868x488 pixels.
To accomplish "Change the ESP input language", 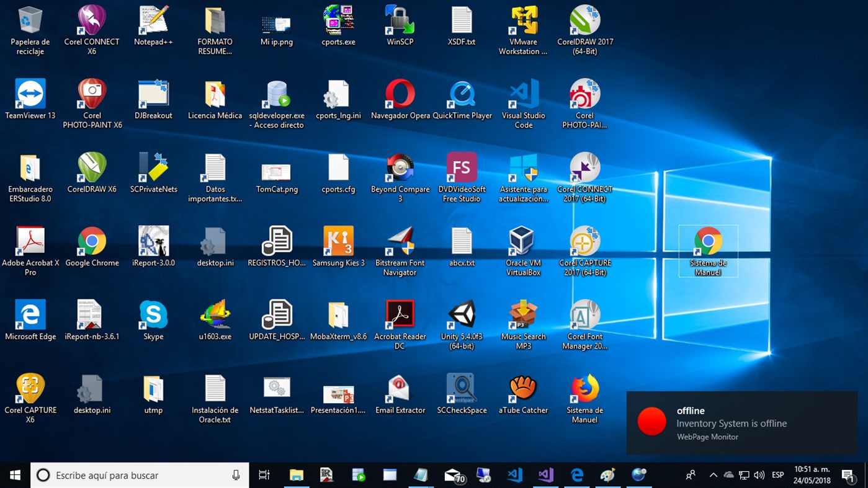I will tap(777, 475).
